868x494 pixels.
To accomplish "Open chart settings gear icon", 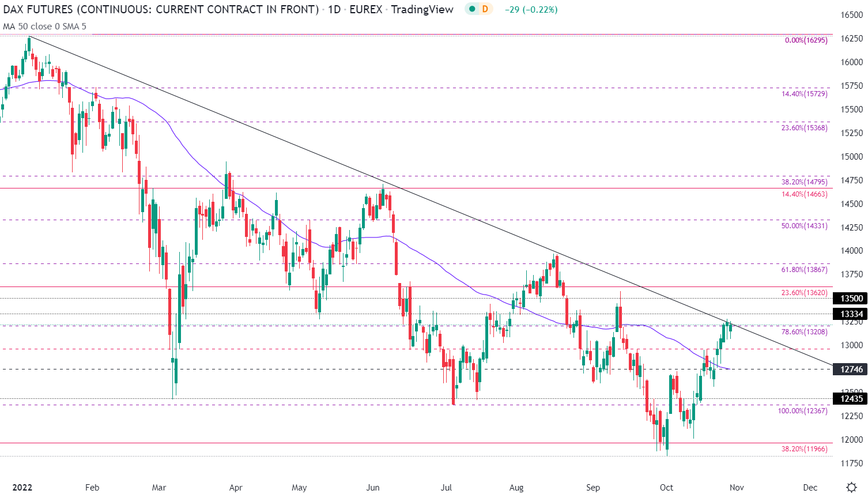I will [851, 488].
